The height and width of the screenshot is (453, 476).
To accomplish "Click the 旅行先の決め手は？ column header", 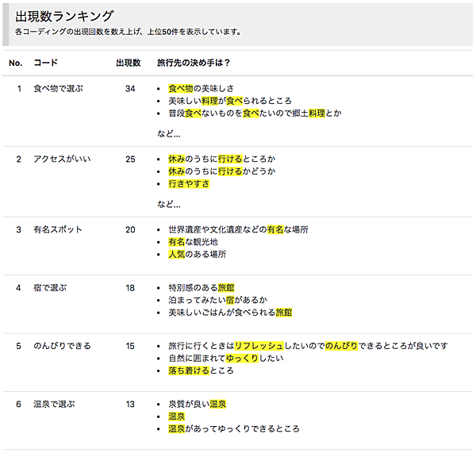I will pyautogui.click(x=194, y=62).
